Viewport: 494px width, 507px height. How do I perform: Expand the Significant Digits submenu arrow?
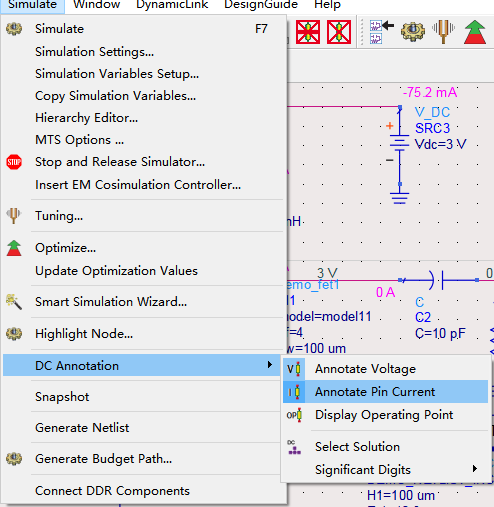point(475,469)
